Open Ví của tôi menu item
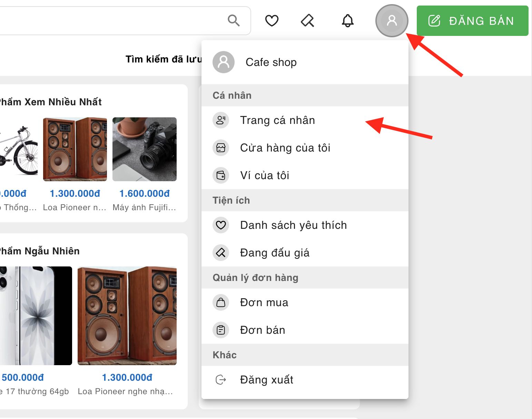 coord(305,175)
